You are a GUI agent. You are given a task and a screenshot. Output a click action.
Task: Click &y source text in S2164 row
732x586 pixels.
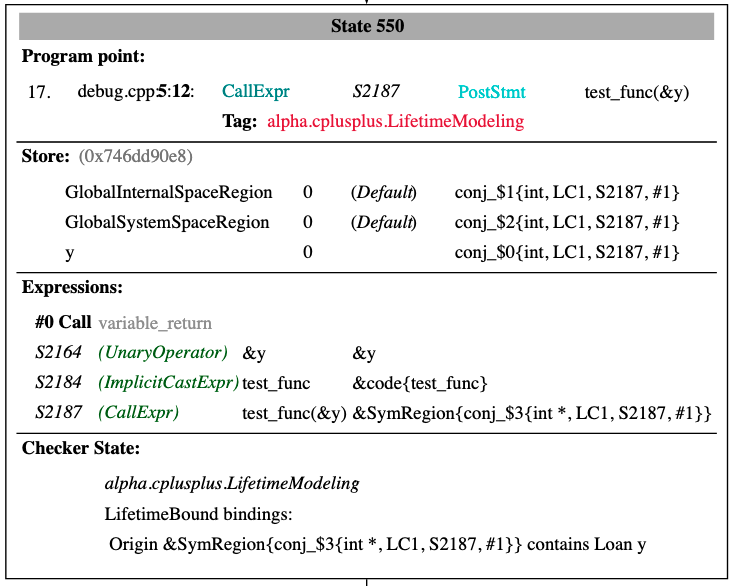point(254,353)
